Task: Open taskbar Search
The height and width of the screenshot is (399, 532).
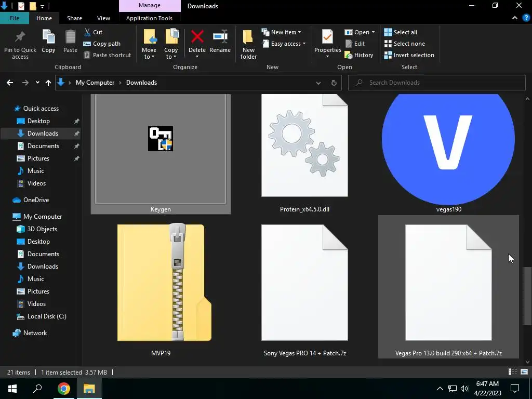Action: [x=37, y=389]
